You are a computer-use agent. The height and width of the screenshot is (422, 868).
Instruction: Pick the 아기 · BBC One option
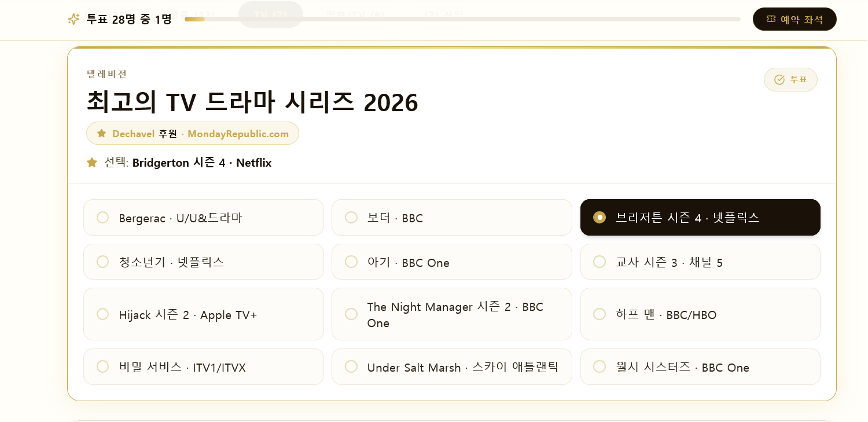point(452,262)
